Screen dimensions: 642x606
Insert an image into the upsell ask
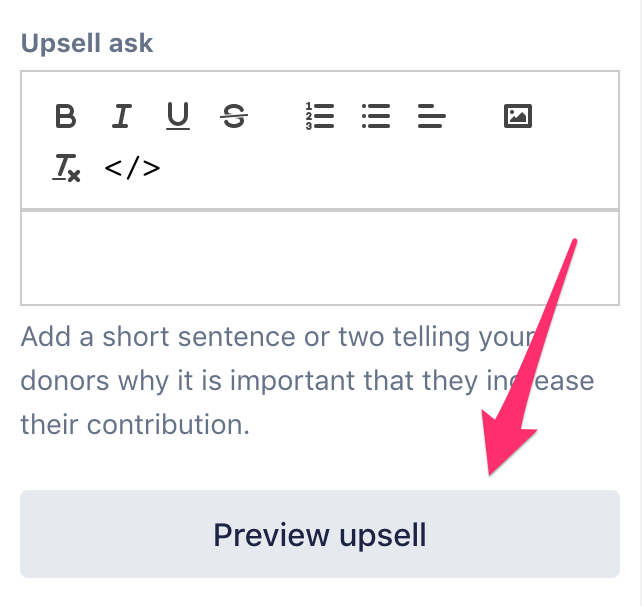click(517, 117)
